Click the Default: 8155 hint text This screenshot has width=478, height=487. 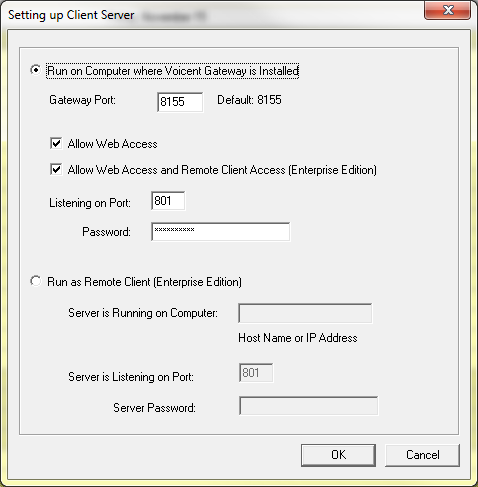pyautogui.click(x=249, y=100)
